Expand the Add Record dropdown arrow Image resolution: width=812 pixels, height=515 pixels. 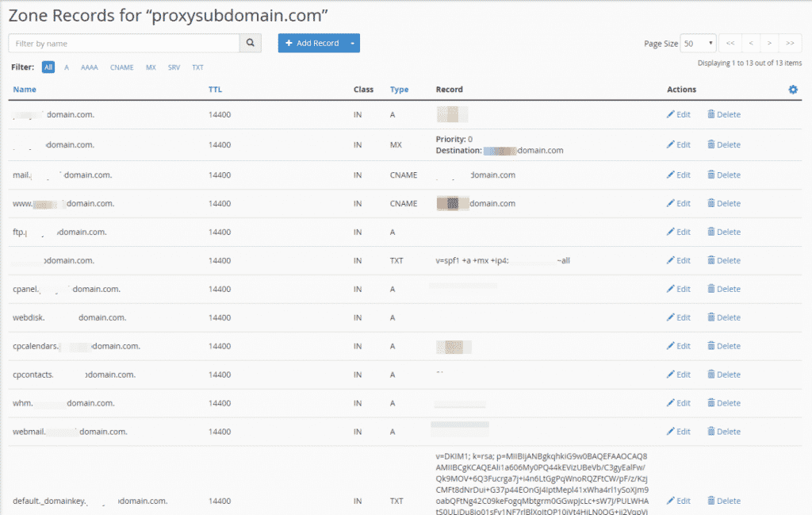click(x=352, y=44)
